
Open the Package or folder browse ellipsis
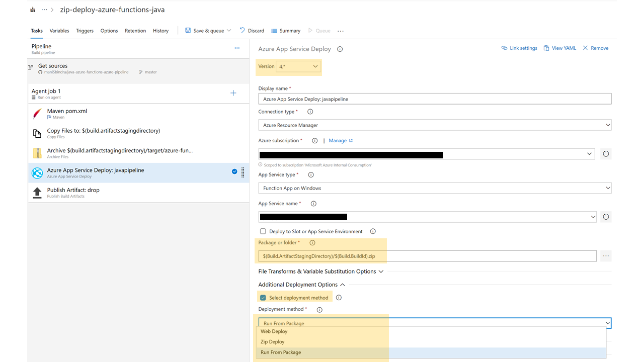coord(606,255)
